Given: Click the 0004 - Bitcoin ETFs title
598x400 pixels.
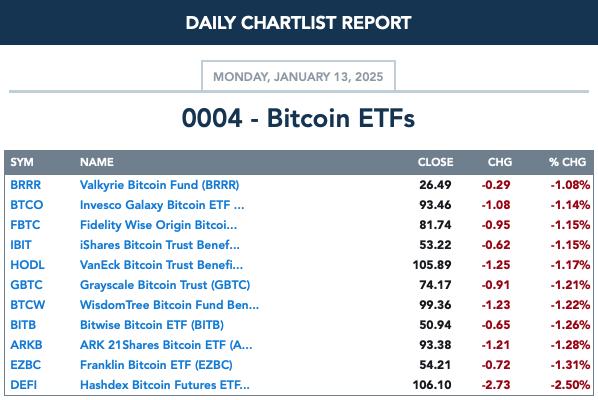Looking at the screenshot, I should pos(298,118).
